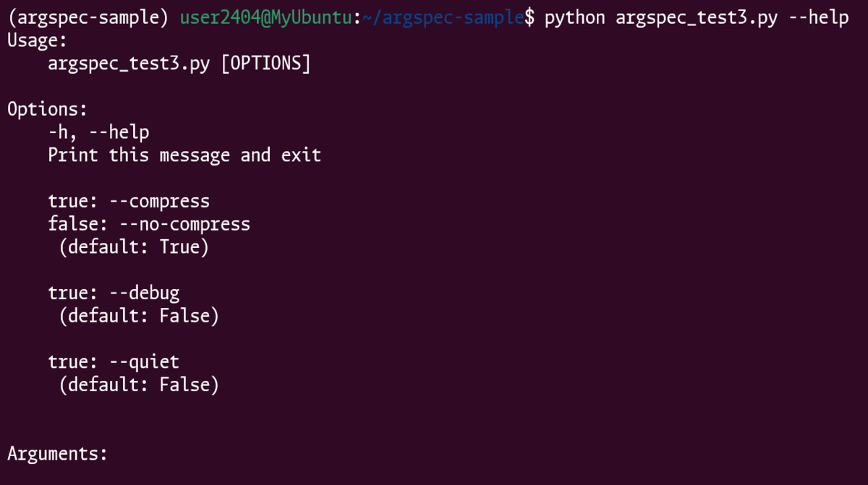Screen dimensions: 868x485
Task: Click the argspec_test3.py filename in command
Action: pos(697,17)
